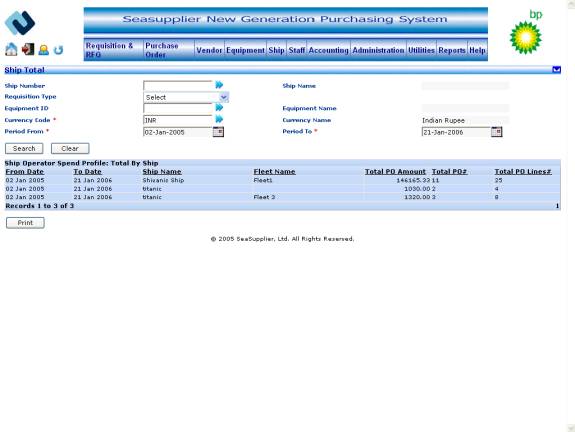575x432 pixels.
Task: Open the Ship menu
Action: 276,50
